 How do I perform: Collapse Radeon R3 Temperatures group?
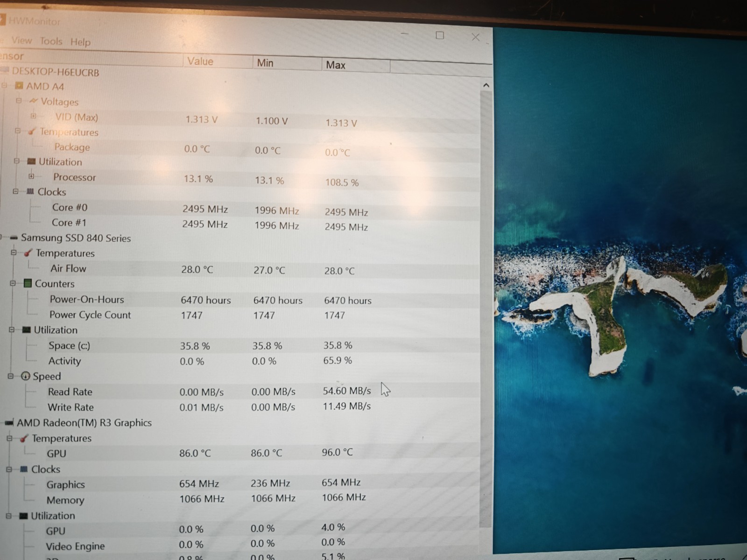(x=10, y=438)
